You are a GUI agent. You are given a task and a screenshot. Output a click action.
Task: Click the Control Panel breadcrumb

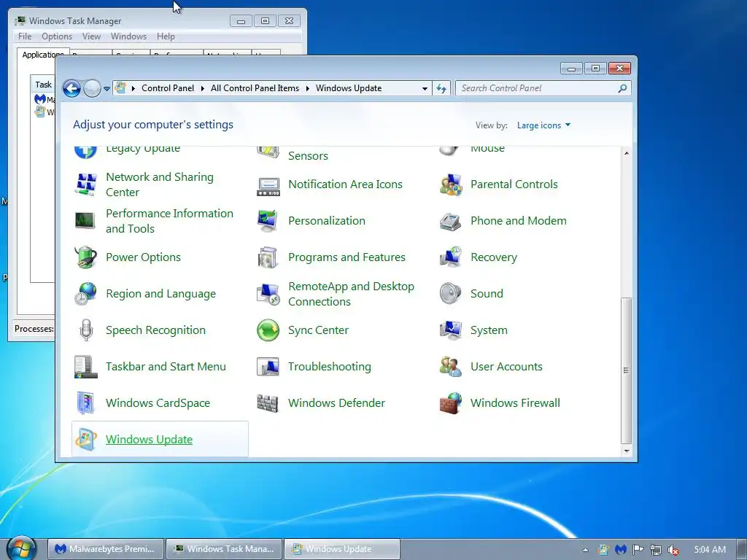[x=168, y=88]
